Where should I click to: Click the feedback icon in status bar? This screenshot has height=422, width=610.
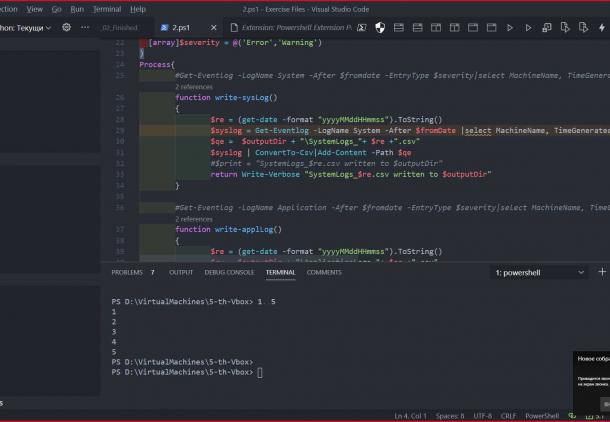[x=574, y=415]
